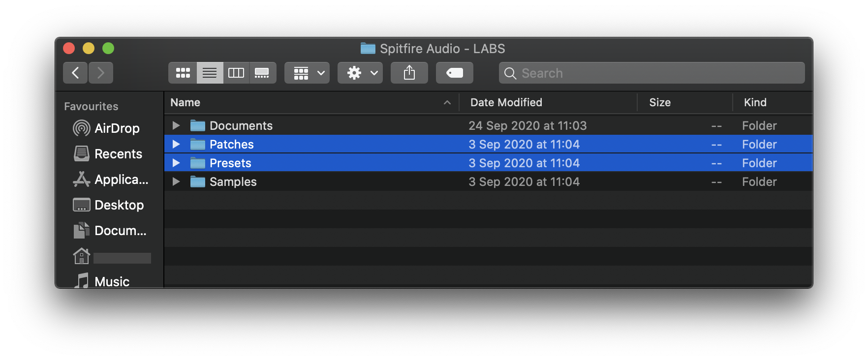868x361 pixels.
Task: Sort by the Kind column header
Action: click(773, 102)
